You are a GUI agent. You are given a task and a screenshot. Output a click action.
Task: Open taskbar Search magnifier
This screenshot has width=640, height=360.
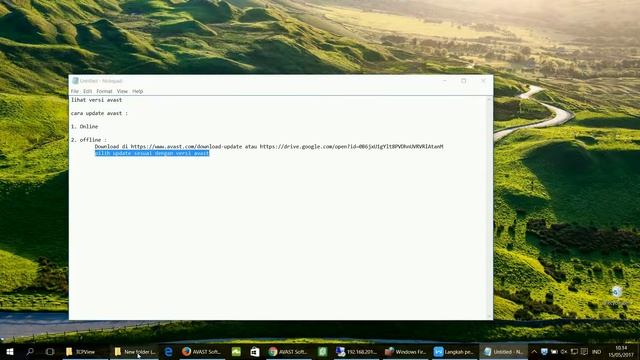coord(30,351)
